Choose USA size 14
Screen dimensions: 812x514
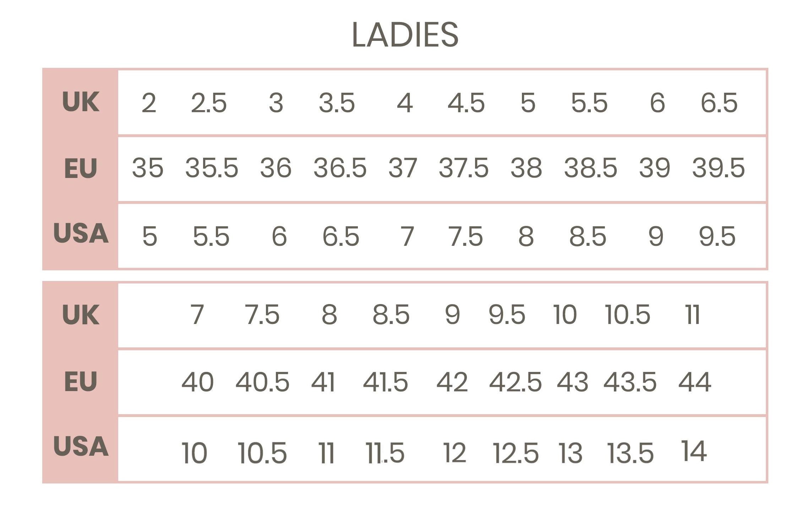[x=694, y=451]
